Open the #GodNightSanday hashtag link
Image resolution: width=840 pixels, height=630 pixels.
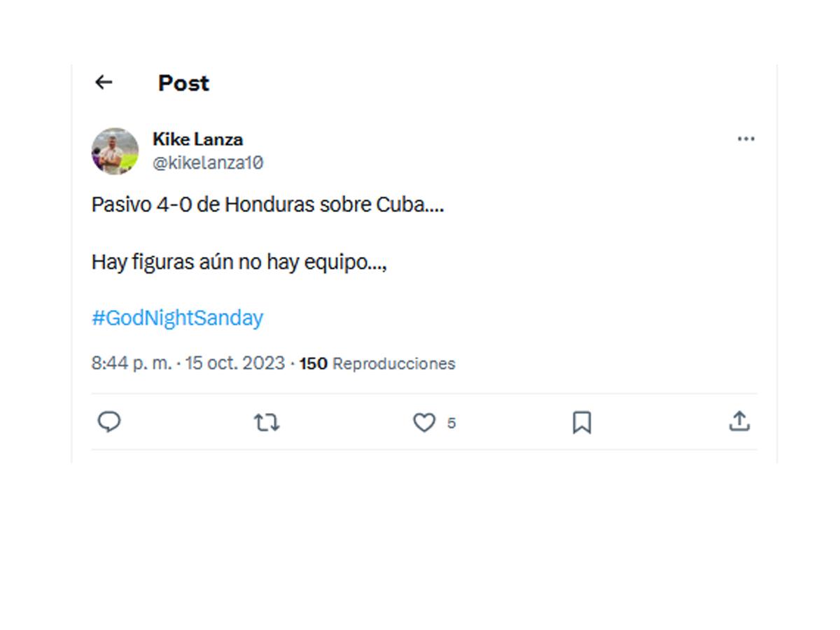point(178,318)
